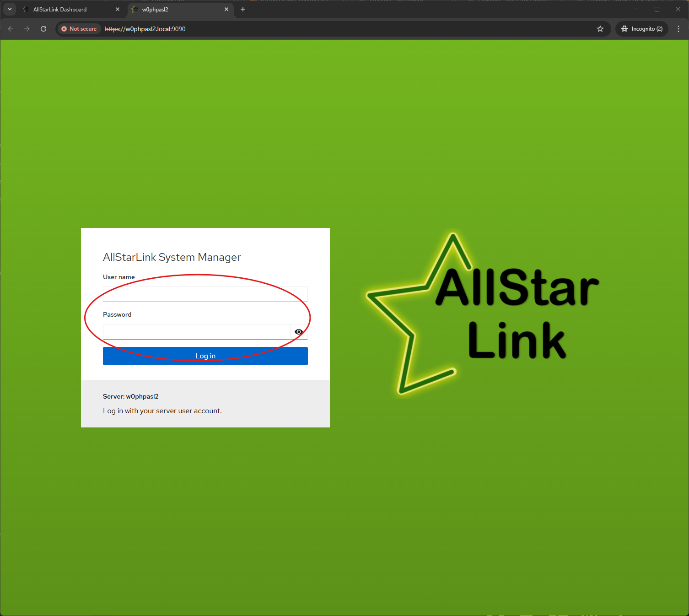Open the Not secure site info badge
The image size is (689, 616).
(79, 29)
